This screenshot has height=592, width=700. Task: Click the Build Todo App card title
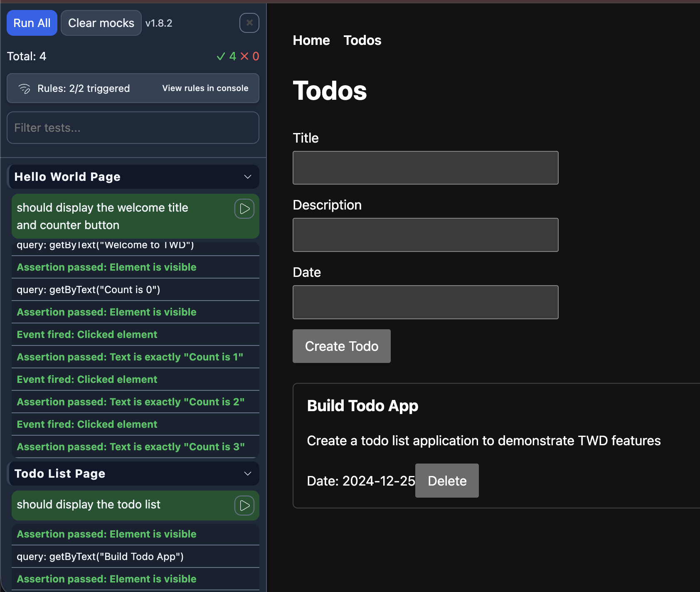[x=362, y=406]
